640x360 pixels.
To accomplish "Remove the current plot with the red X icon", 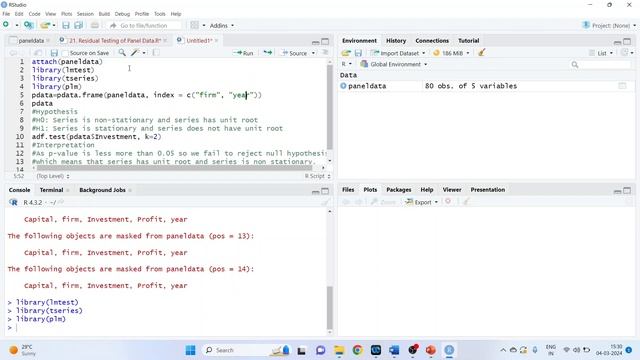I will tap(448, 202).
